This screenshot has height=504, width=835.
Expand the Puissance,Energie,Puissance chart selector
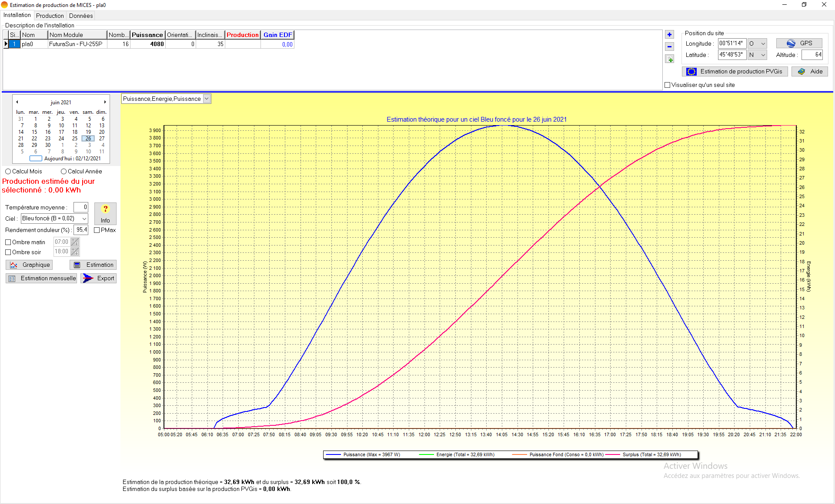coord(207,99)
